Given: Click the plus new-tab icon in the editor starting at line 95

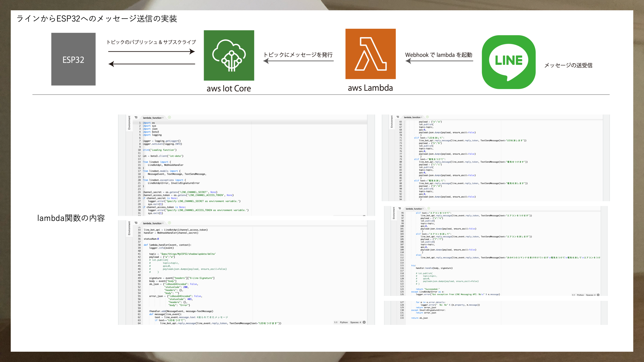Looking at the screenshot, I should (428, 208).
